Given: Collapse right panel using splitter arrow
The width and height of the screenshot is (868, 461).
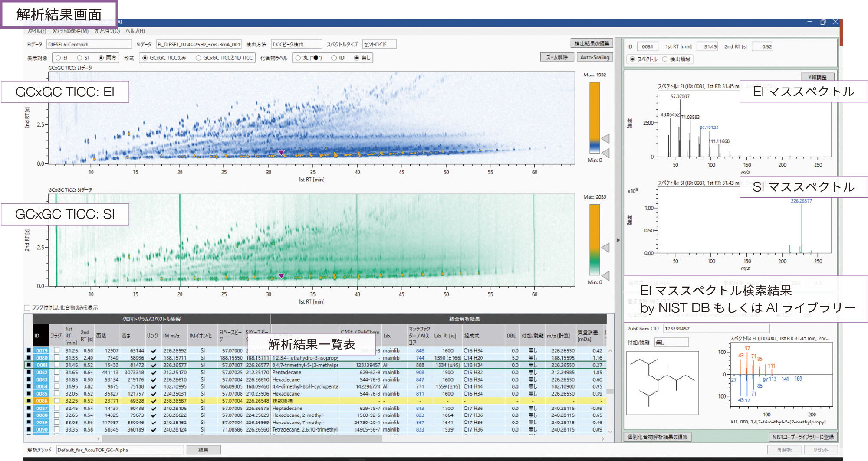Looking at the screenshot, I should [618, 240].
